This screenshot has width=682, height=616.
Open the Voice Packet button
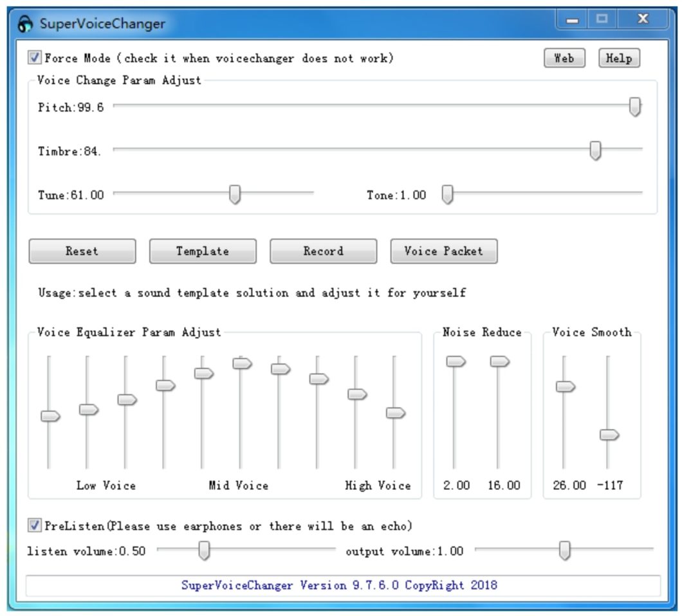pos(444,251)
